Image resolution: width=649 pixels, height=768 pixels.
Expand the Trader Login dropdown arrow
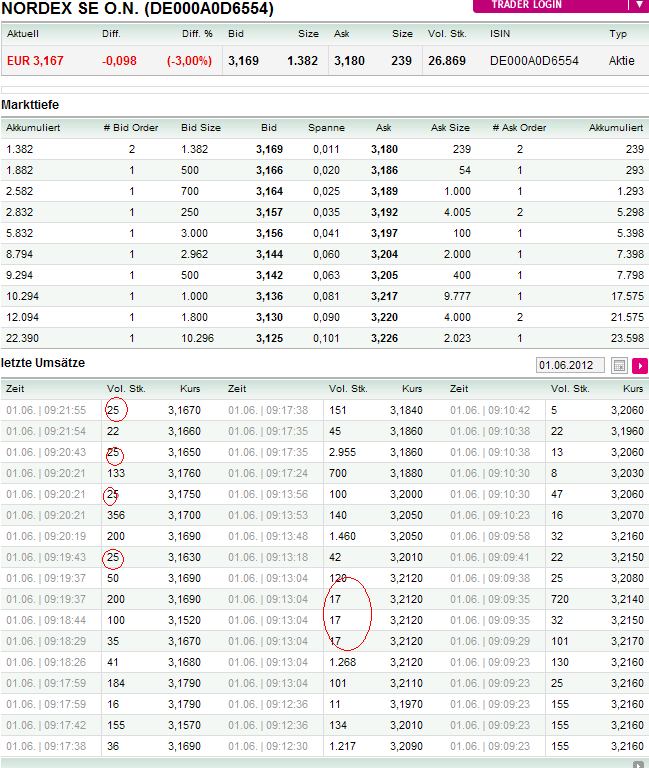[x=639, y=4]
